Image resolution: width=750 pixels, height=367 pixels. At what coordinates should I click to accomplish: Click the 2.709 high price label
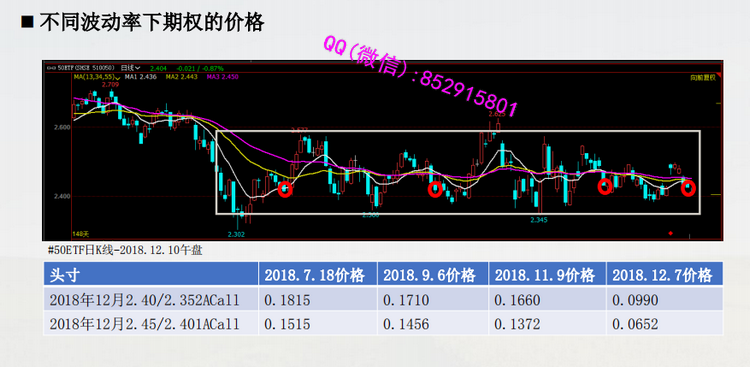(x=110, y=85)
